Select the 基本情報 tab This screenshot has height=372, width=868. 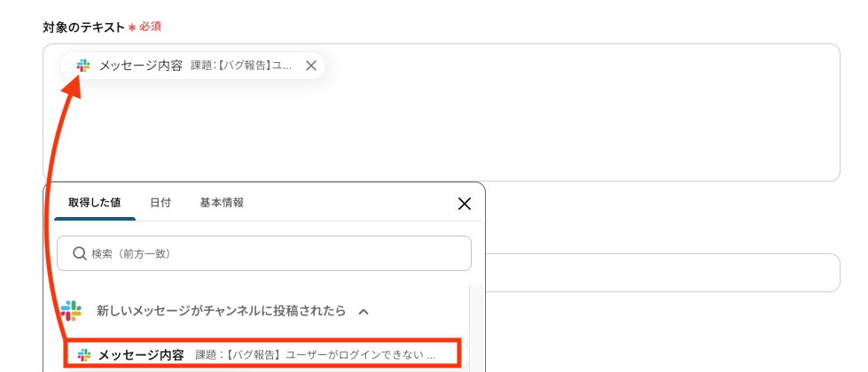pos(222,203)
